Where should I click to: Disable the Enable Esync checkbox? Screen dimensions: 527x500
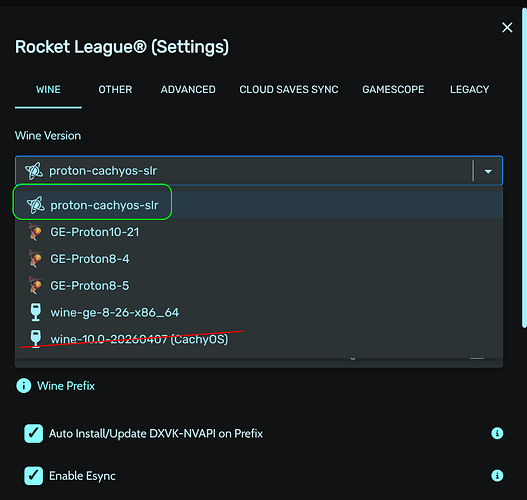coord(33,475)
